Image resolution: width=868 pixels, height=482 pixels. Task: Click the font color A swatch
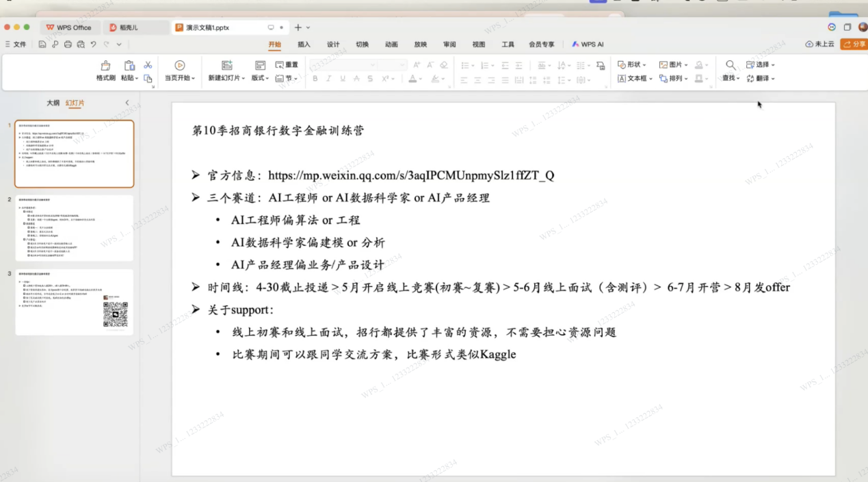(x=412, y=79)
